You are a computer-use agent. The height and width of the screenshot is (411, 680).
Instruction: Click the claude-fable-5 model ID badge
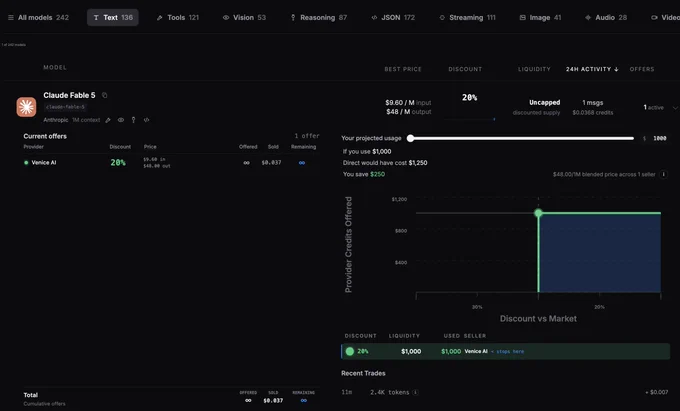65,107
